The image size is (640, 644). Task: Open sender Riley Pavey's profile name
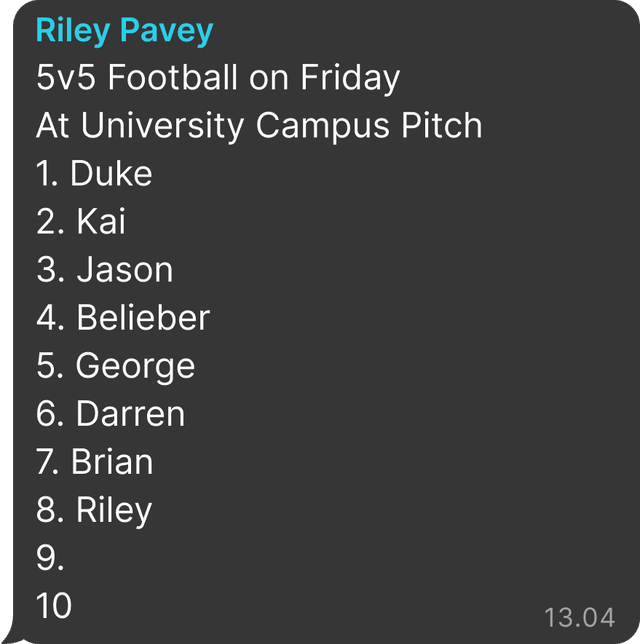pos(124,31)
